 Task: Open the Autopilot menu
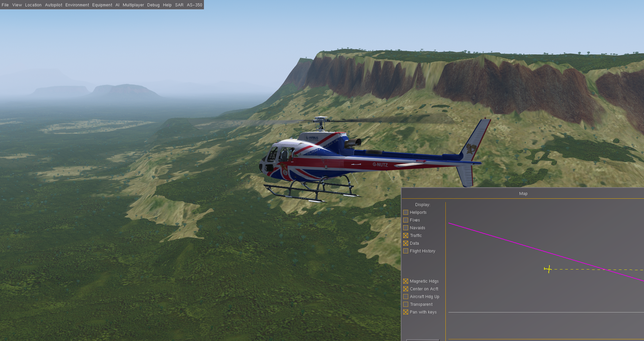pos(54,5)
